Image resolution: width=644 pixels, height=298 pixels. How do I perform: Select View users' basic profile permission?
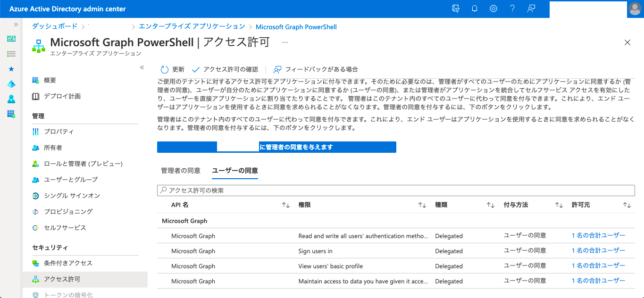pos(396,266)
